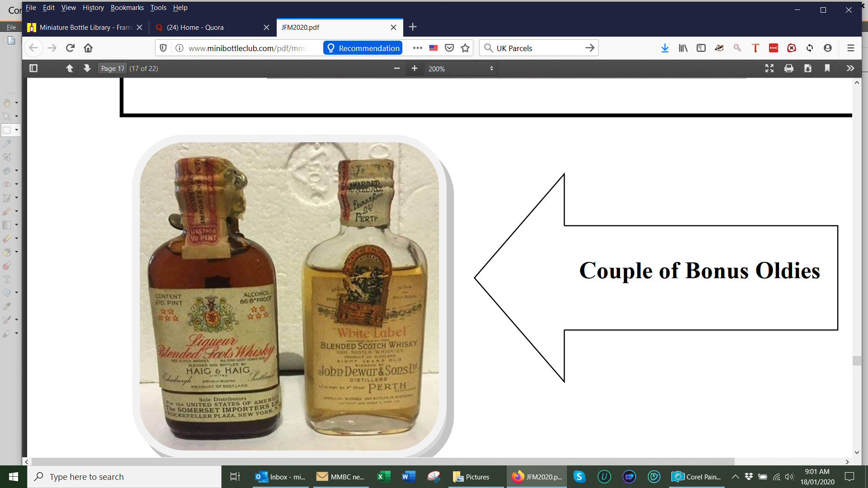Expand background app hand tool dropdown
Image resolution: width=868 pixels, height=488 pixels.
tap(17, 103)
